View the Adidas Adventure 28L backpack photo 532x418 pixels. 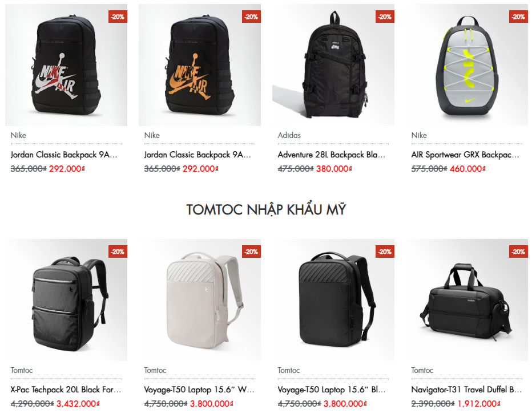pyautogui.click(x=333, y=65)
